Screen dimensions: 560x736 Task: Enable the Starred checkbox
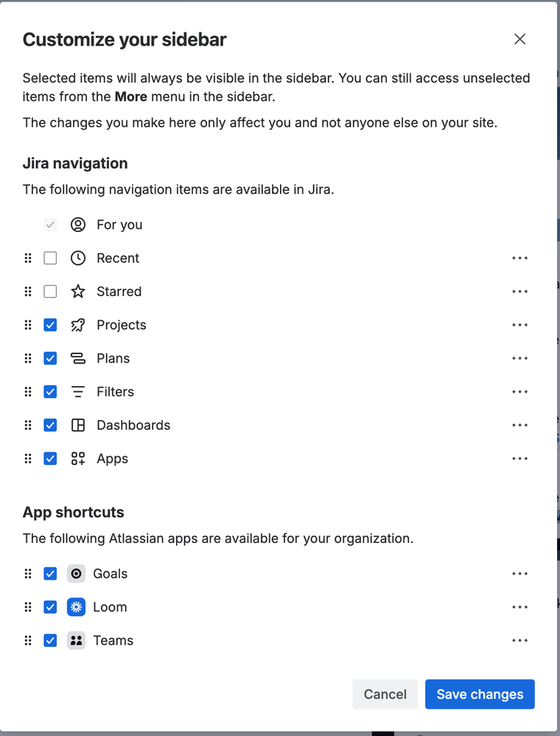click(x=50, y=292)
